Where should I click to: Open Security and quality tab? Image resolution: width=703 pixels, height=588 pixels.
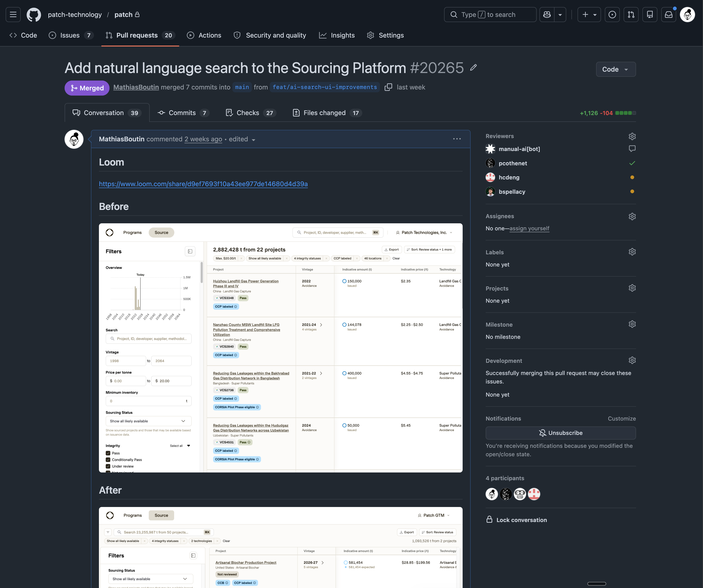coord(270,35)
